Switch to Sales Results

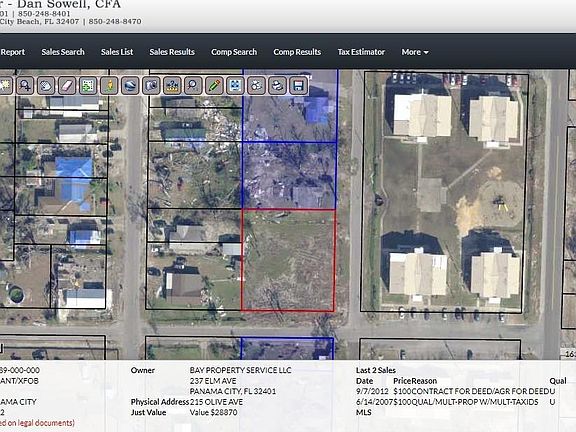pos(172,52)
